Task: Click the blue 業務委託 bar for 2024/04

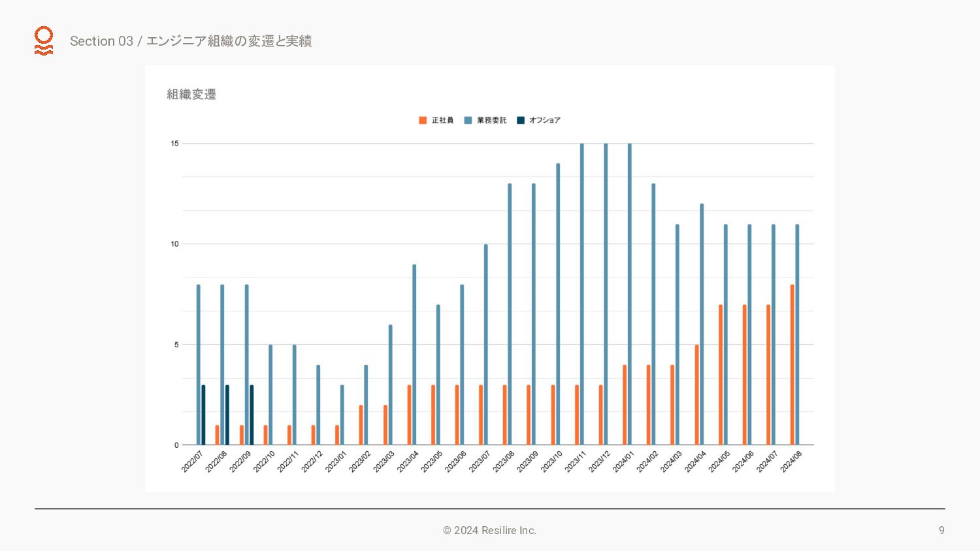Action: point(702,324)
